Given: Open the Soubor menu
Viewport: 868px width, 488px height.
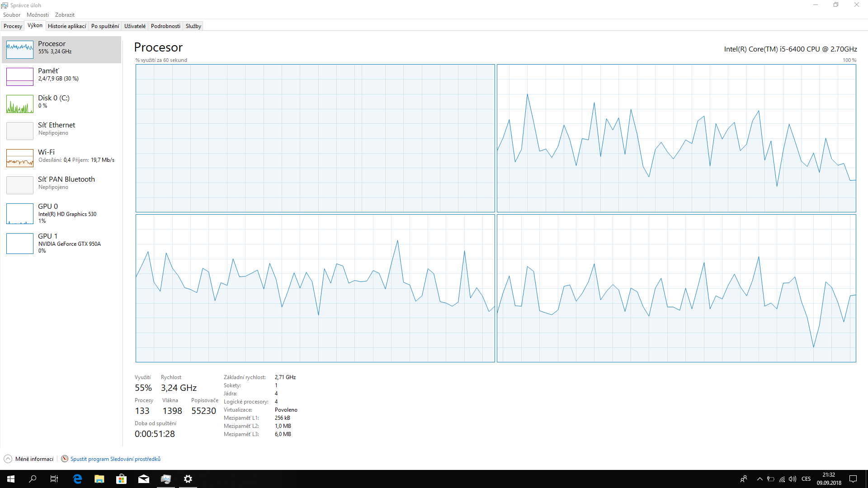Looking at the screenshot, I should [x=12, y=15].
